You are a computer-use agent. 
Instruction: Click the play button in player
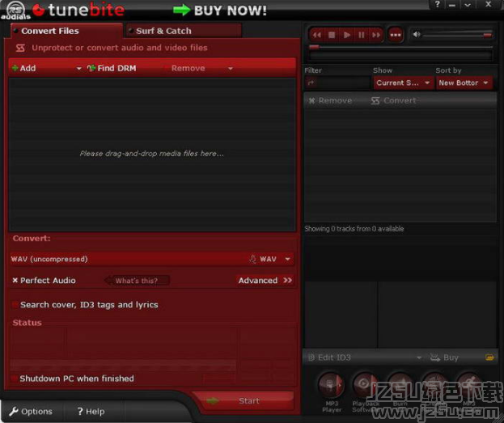[346, 35]
